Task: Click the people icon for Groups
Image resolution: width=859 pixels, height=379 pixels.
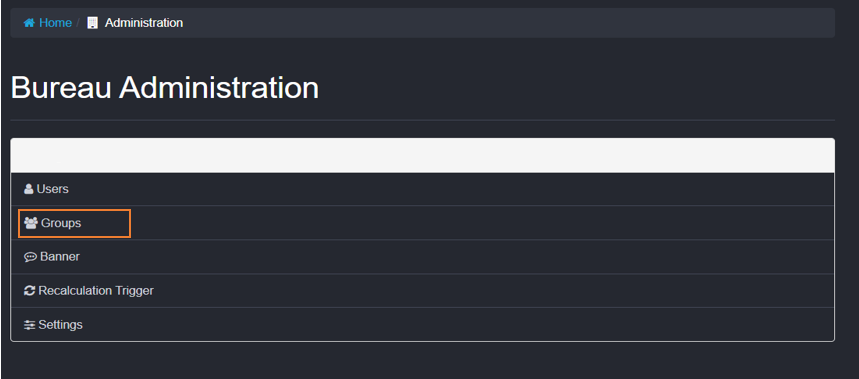Action: pos(31,223)
